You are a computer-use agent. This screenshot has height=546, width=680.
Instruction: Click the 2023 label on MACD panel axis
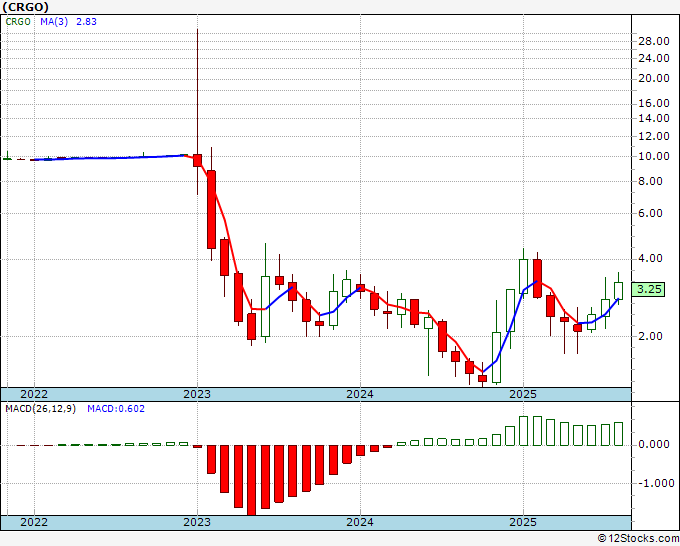[197, 522]
